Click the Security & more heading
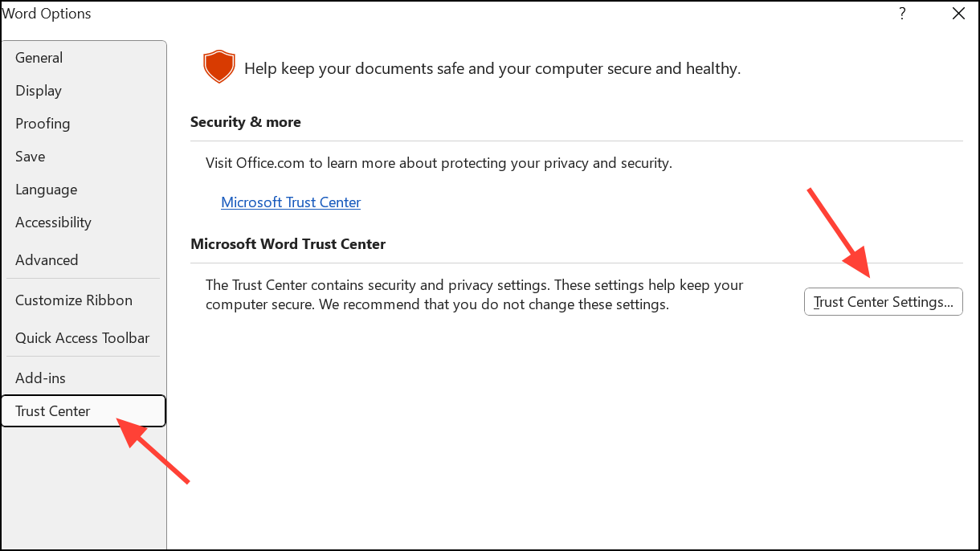The image size is (980, 551). coord(246,122)
